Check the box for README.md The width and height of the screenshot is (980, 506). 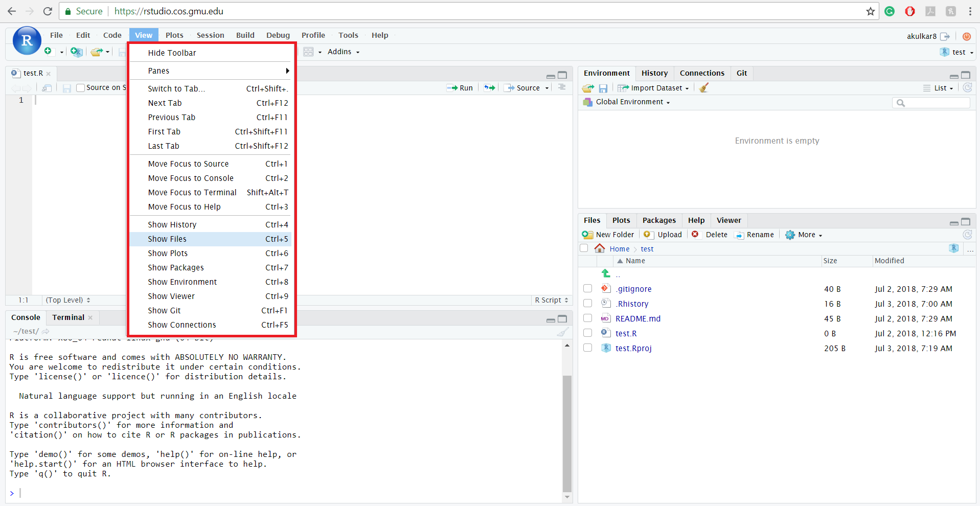pos(588,318)
